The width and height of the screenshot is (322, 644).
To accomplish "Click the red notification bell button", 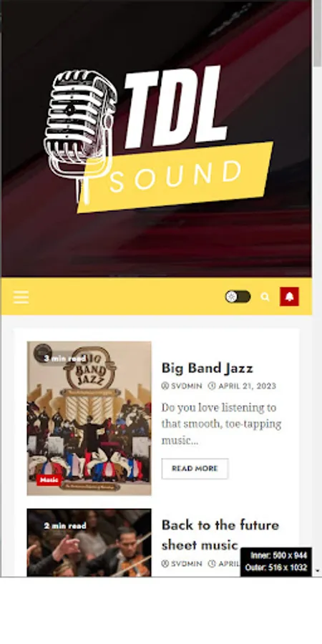I will [289, 296].
